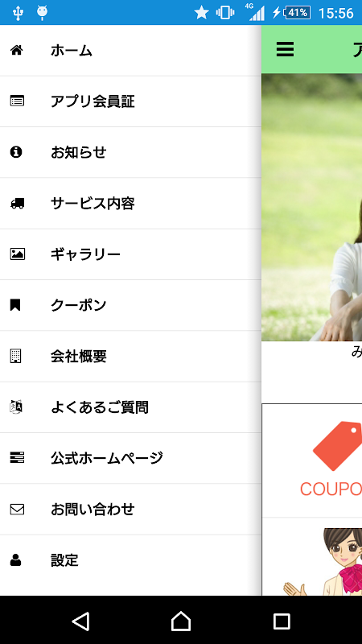Open the ホーム menu item
The image size is (362, 644).
pyautogui.click(x=130, y=51)
